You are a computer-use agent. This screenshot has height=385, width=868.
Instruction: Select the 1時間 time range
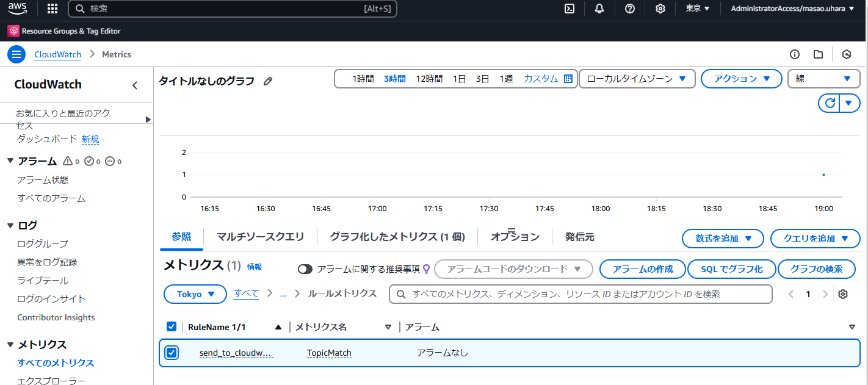point(363,79)
